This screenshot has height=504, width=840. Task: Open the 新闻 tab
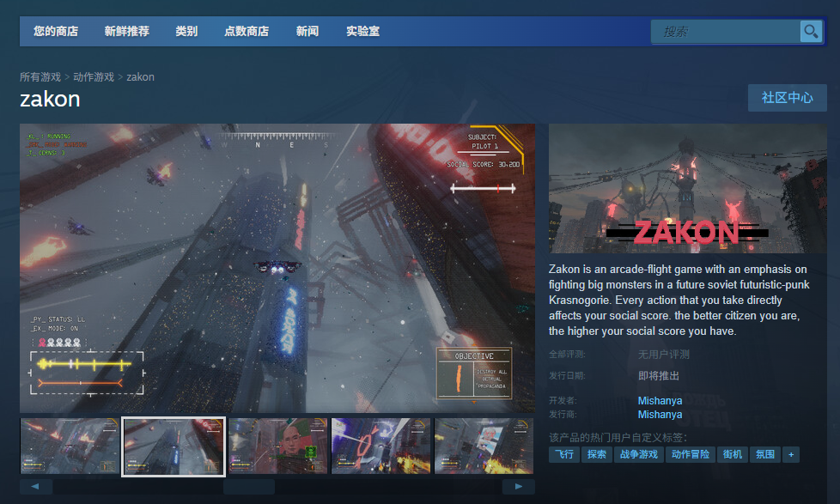(x=307, y=31)
